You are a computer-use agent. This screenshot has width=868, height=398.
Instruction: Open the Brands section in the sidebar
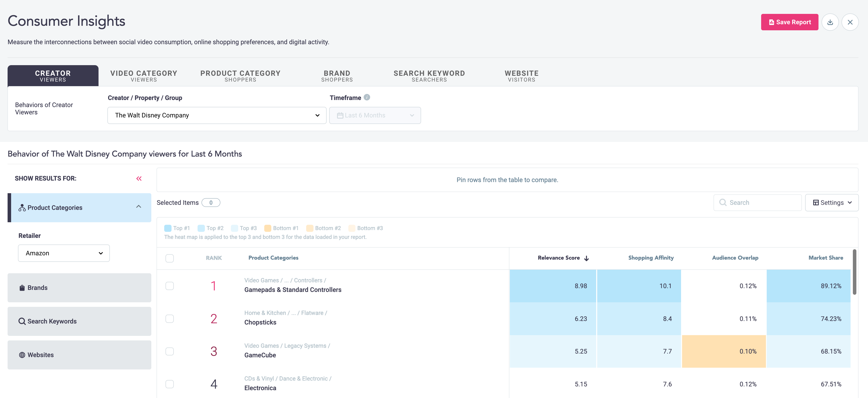pyautogui.click(x=79, y=288)
